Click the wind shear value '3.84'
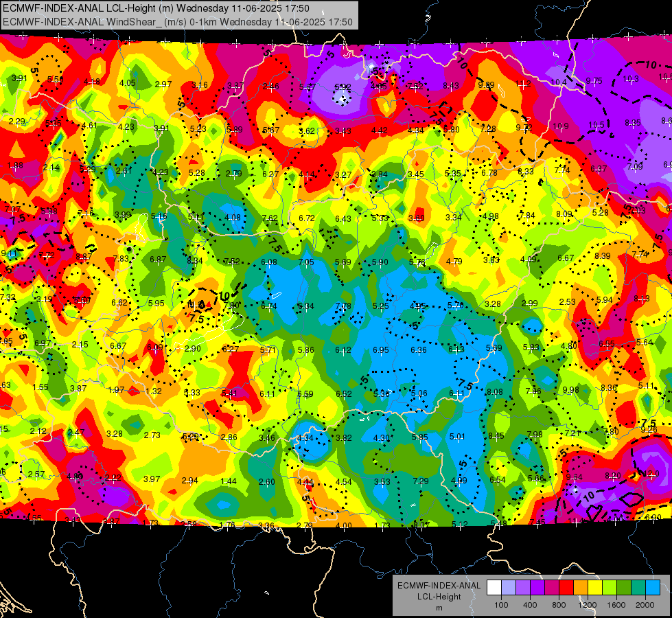 [380, 174]
